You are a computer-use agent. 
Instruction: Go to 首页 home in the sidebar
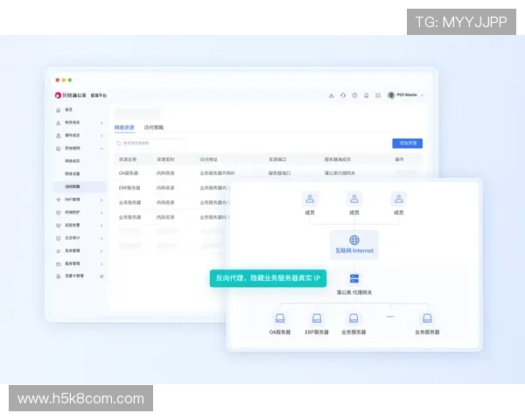pos(68,110)
